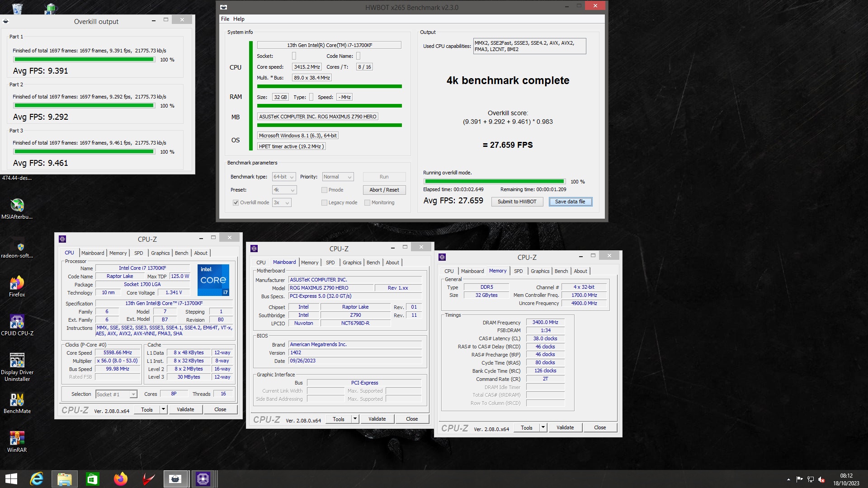Click the Part 1 progress bar
This screenshot has height=488, width=868.
[84, 59]
